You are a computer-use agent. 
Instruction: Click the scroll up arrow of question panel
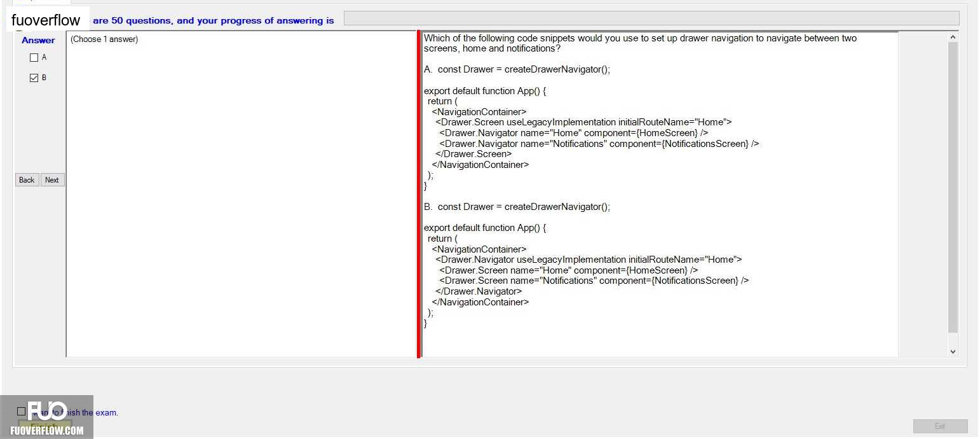tap(952, 38)
